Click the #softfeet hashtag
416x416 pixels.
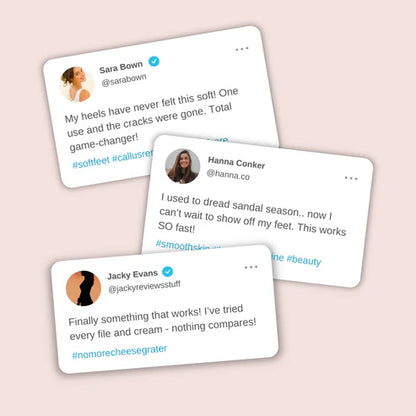click(91, 162)
